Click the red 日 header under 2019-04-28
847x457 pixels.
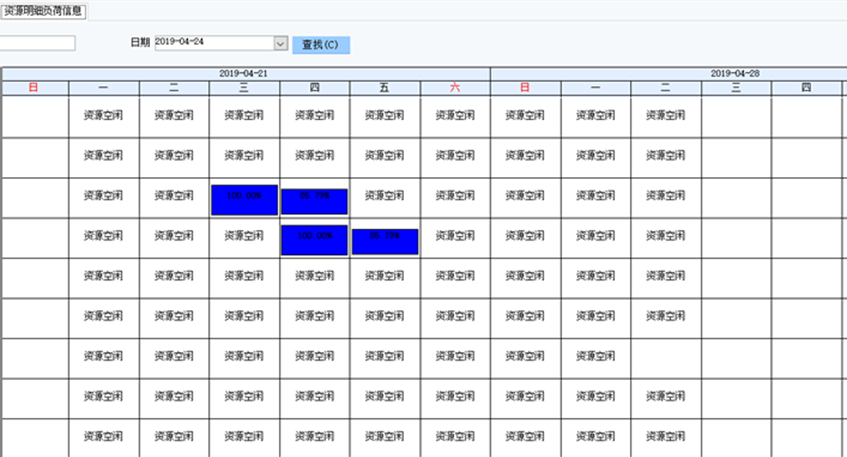click(526, 88)
